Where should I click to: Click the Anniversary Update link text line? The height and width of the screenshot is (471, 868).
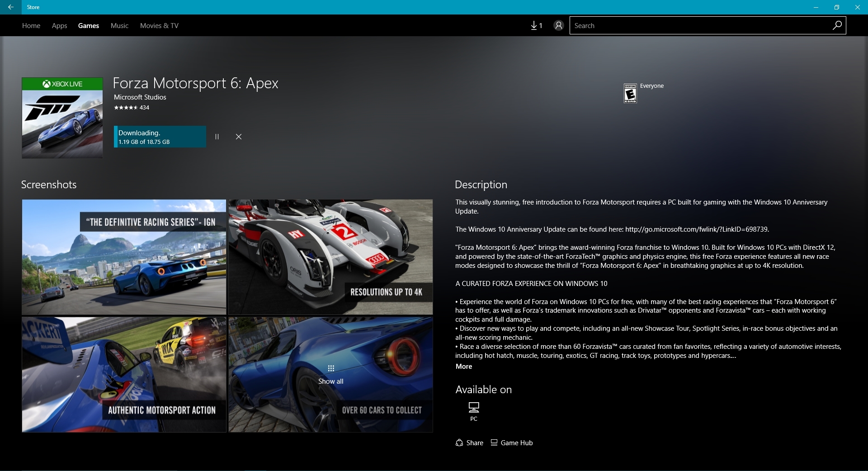coord(612,229)
